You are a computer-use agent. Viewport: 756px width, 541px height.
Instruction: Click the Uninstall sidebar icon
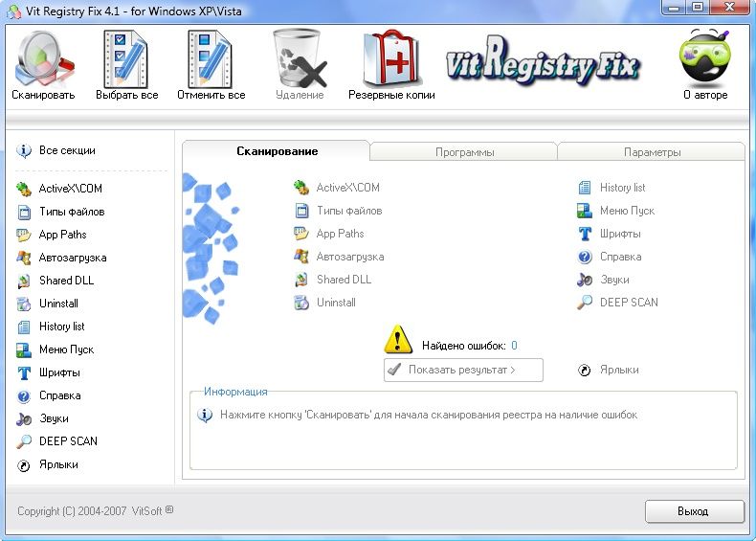[x=24, y=304]
